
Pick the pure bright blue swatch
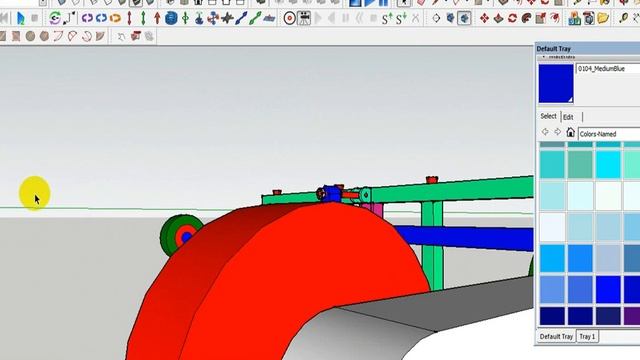tap(608, 289)
